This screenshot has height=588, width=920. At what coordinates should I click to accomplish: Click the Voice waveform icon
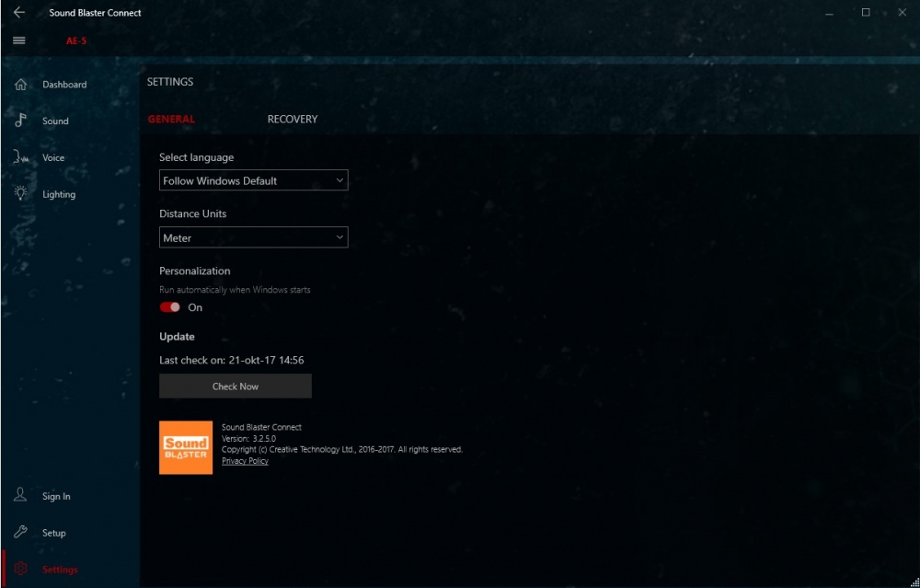21,157
